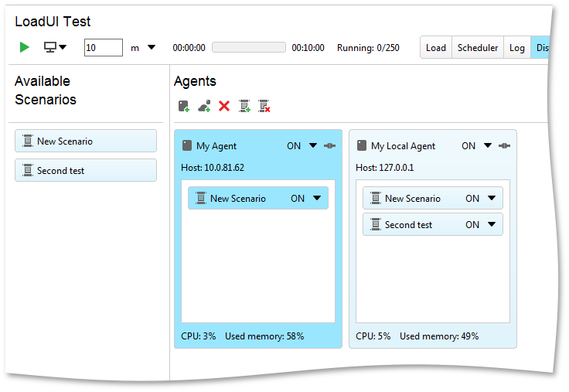Click connection plug icon of My Agent

[x=329, y=146]
